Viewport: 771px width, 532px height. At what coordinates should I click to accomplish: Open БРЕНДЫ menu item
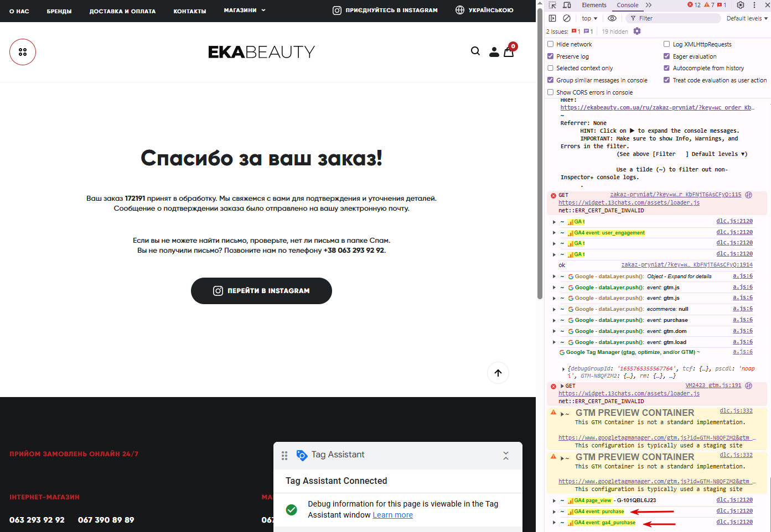(x=59, y=11)
